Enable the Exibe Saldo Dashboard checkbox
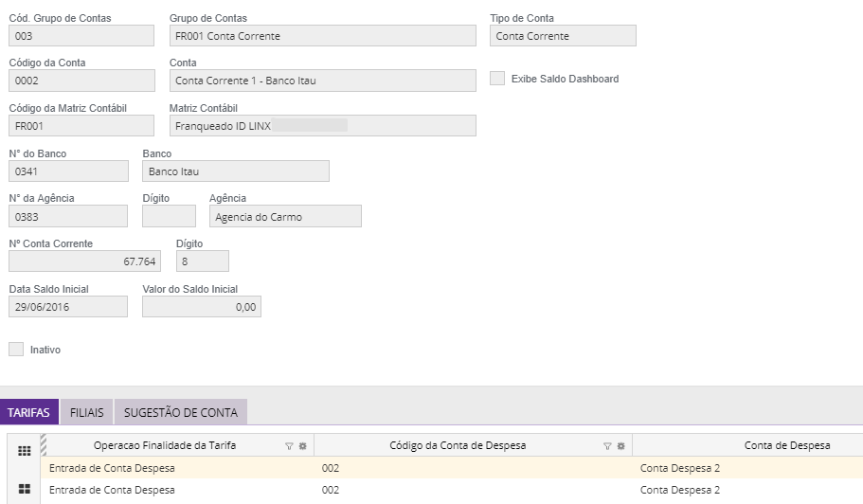The height and width of the screenshot is (504, 863). tap(497, 79)
